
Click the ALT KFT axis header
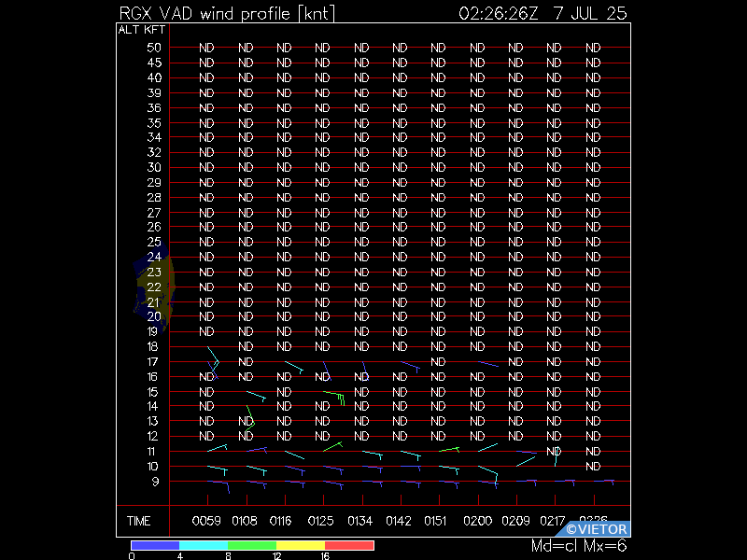click(x=142, y=30)
